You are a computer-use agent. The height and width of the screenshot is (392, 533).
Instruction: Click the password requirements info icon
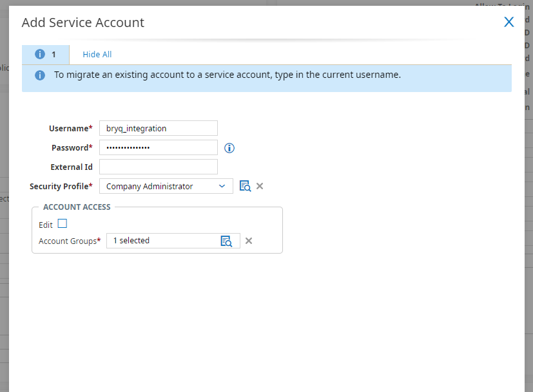coord(229,148)
